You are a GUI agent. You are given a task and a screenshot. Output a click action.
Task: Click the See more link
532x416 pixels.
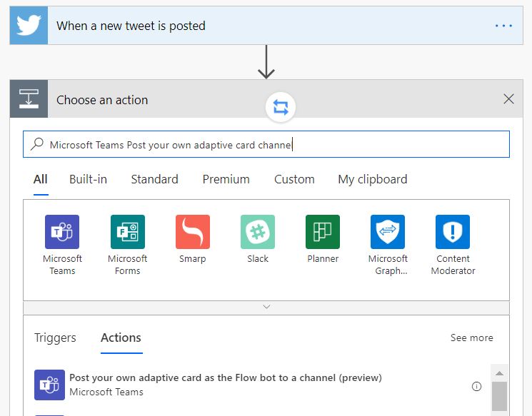coord(471,338)
